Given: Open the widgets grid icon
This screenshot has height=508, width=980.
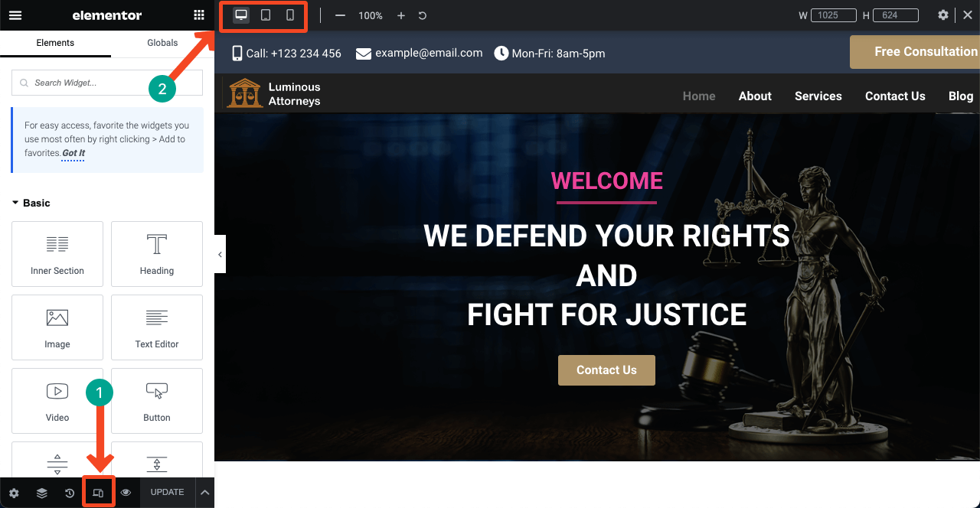Looking at the screenshot, I should point(199,15).
